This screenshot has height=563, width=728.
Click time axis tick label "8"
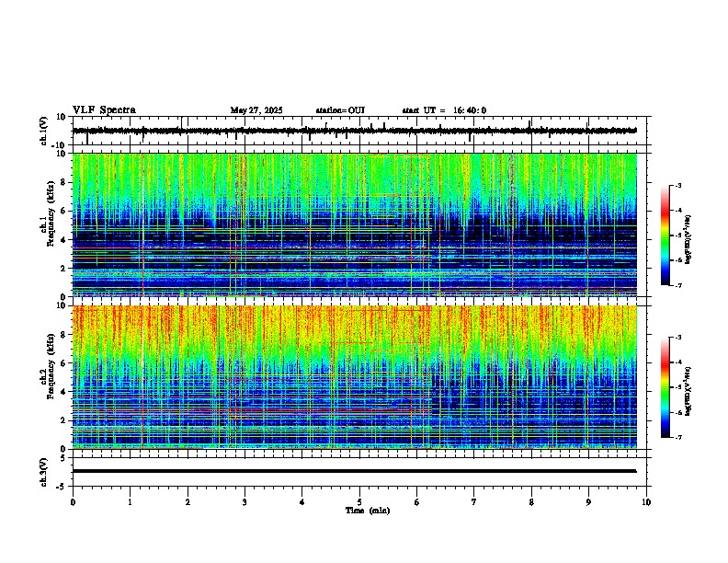pyautogui.click(x=531, y=502)
